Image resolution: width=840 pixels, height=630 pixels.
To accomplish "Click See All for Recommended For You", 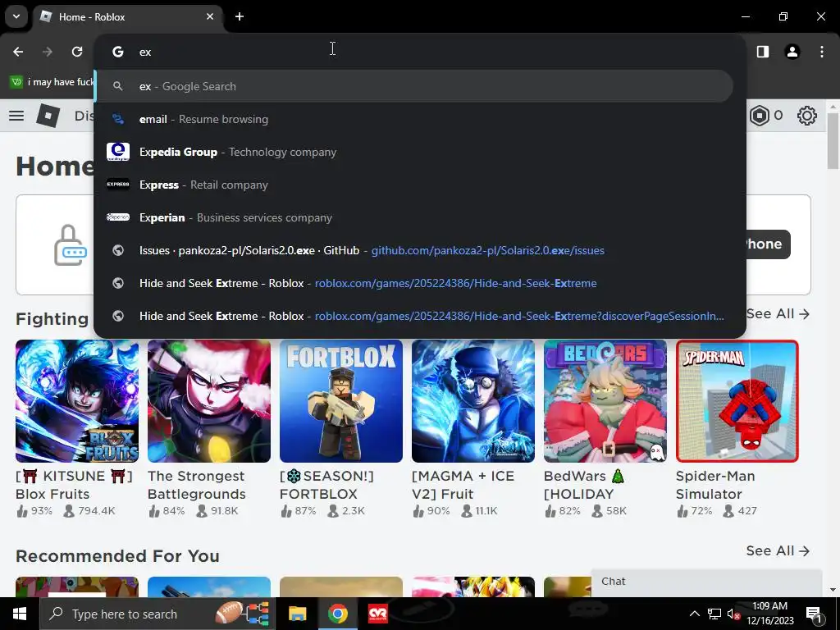I will [x=778, y=550].
